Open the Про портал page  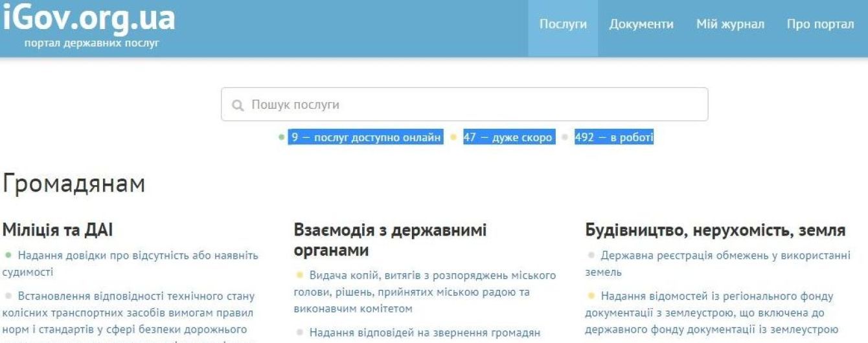820,25
